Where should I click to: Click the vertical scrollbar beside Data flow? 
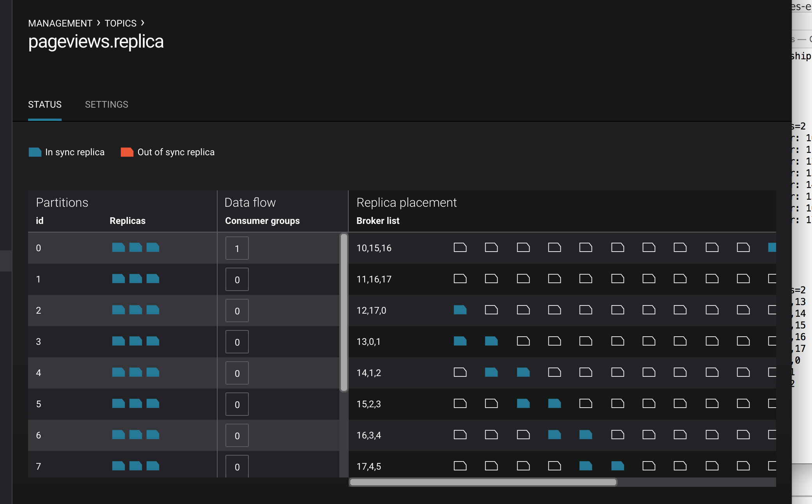[344, 312]
